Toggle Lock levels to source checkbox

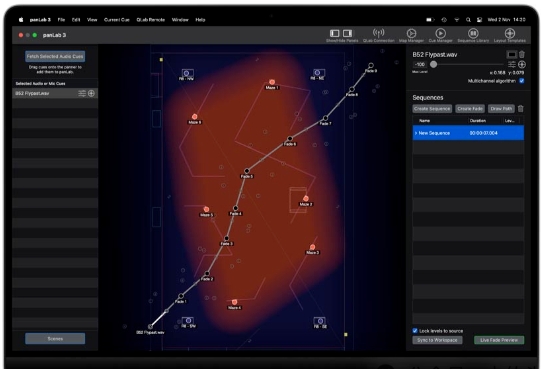(x=415, y=331)
